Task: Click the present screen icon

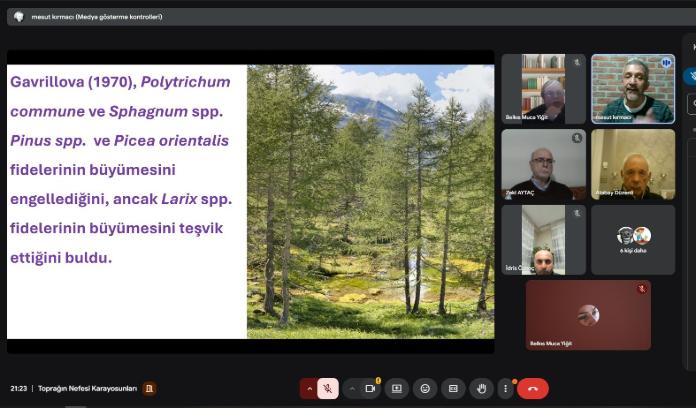Action: pyautogui.click(x=397, y=388)
